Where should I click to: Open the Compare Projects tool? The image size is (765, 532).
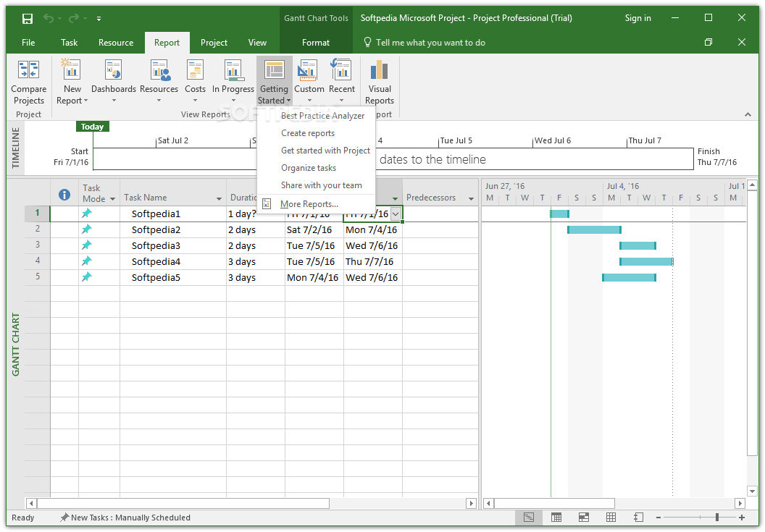(x=29, y=82)
